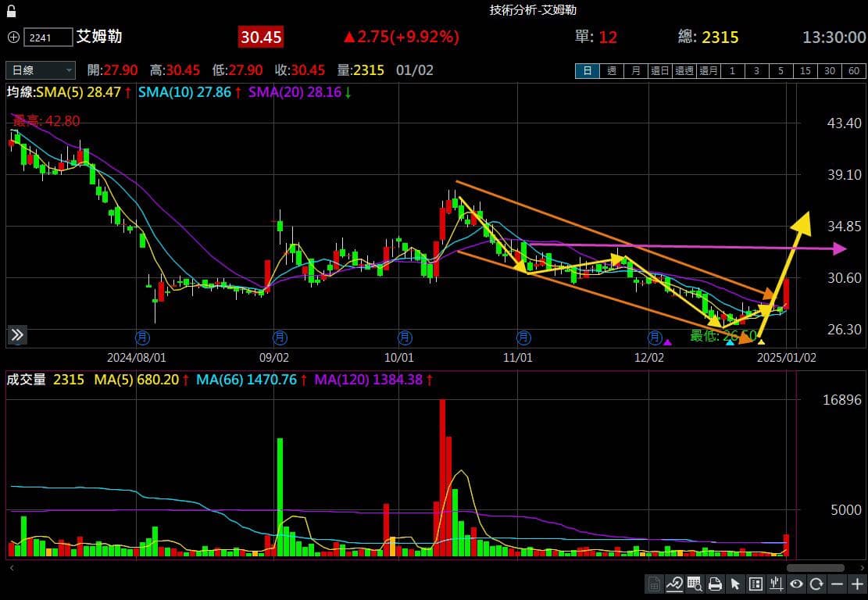Click the horizontal chart scrollbar thumb
868x600 pixels.
(815, 568)
